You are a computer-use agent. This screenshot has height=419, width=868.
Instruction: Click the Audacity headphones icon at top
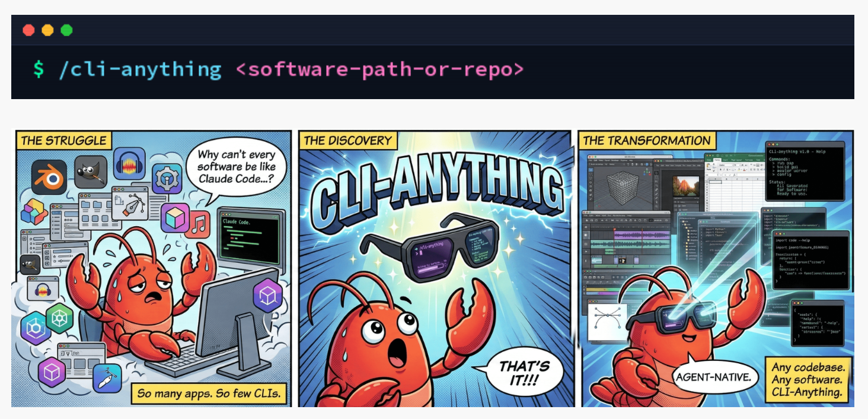click(x=129, y=164)
